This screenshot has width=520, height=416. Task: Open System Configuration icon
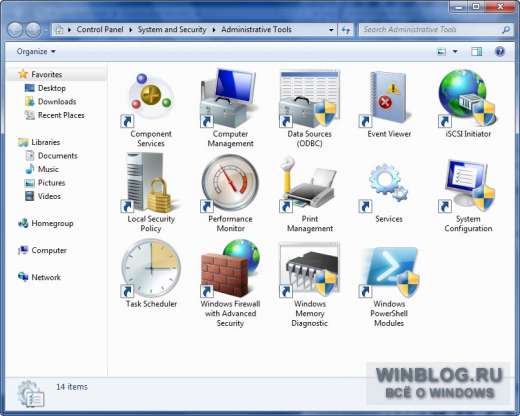(x=468, y=185)
